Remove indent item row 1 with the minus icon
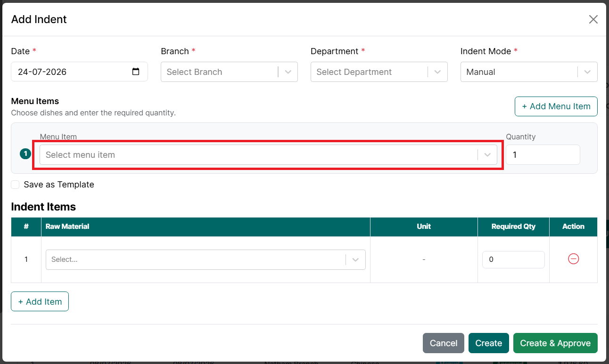The width and height of the screenshot is (609, 364). point(573,259)
